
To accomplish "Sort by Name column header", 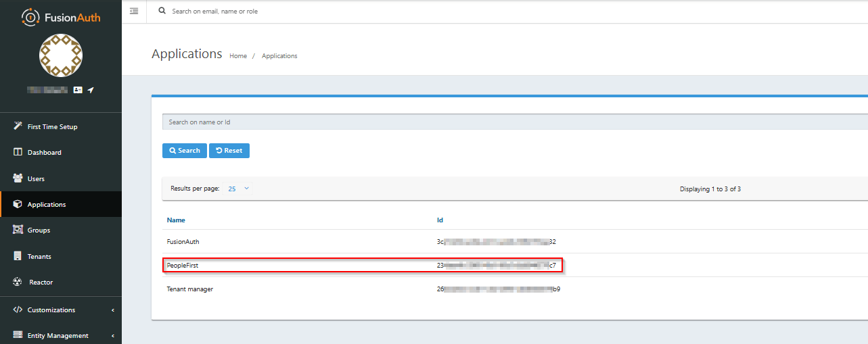I will click(x=176, y=220).
